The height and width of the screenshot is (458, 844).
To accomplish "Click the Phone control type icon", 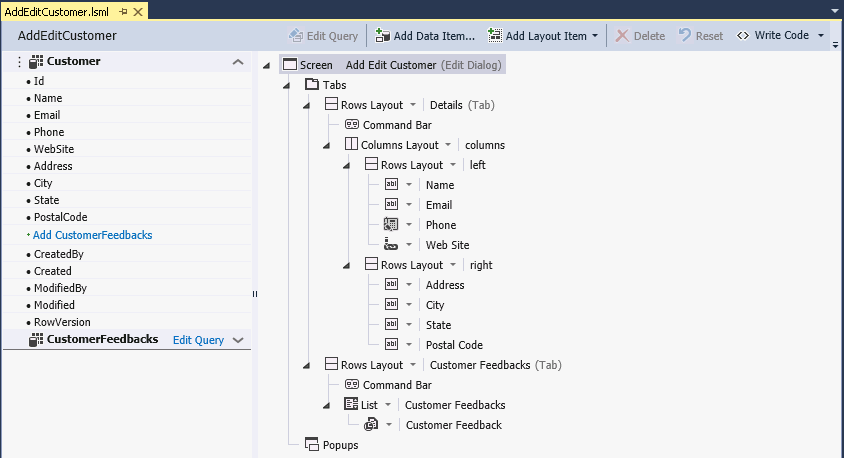I will click(x=391, y=224).
